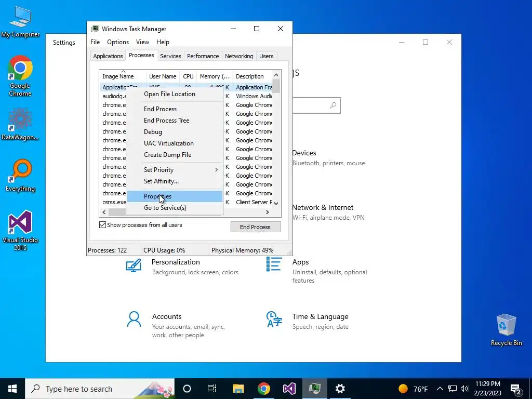Open the Recycle Bin

click(506, 329)
